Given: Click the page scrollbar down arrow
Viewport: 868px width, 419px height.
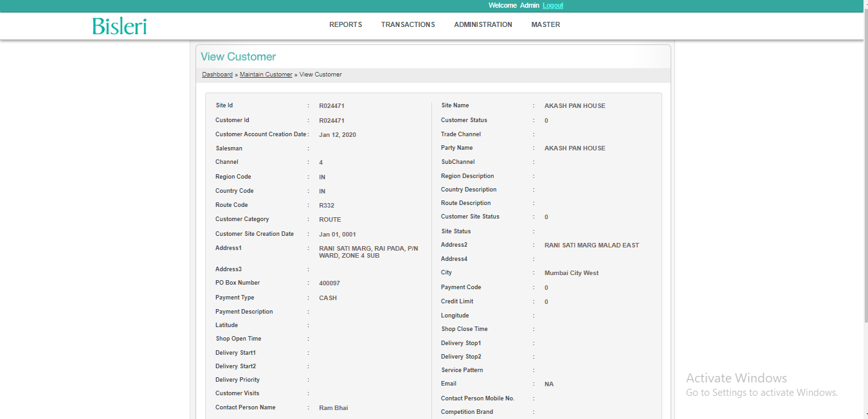Looking at the screenshot, I should click(x=863, y=415).
